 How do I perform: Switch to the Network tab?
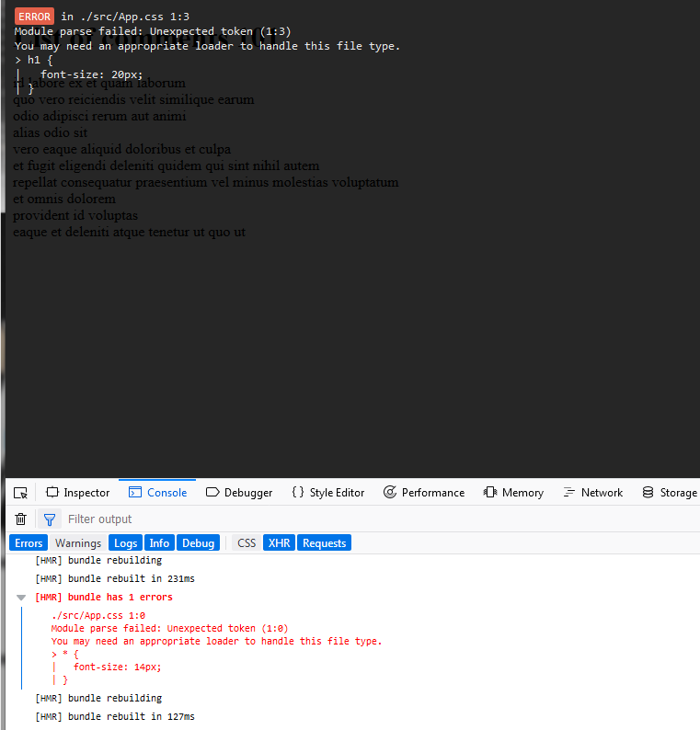click(593, 493)
